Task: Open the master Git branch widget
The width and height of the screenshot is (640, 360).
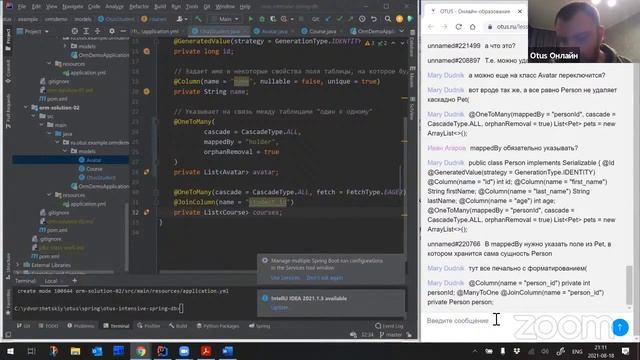Action: (391, 335)
